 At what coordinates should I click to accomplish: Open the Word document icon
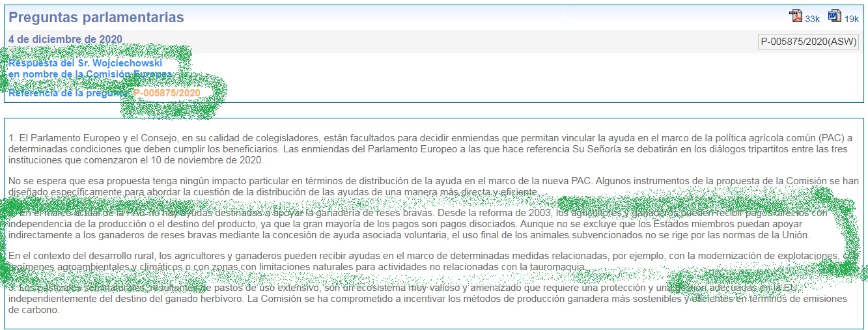[x=834, y=16]
